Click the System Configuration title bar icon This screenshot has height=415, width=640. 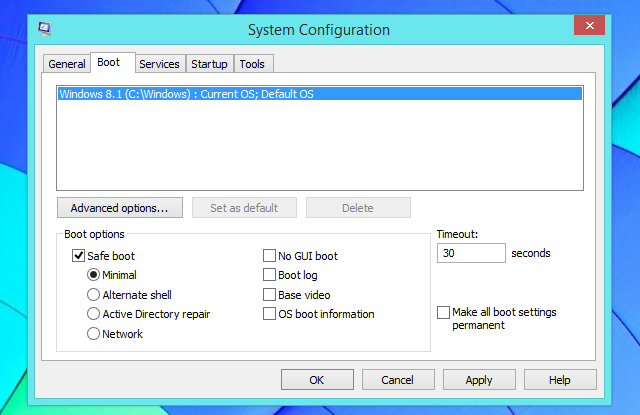tap(47, 27)
